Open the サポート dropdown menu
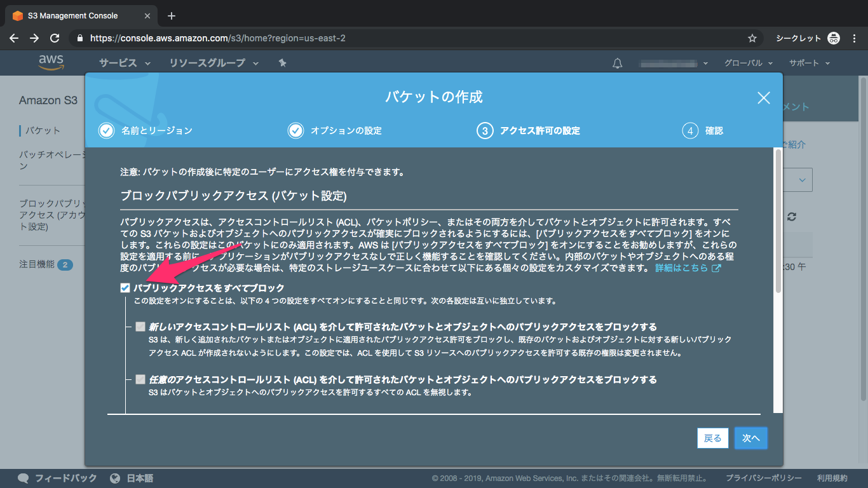 click(x=810, y=63)
